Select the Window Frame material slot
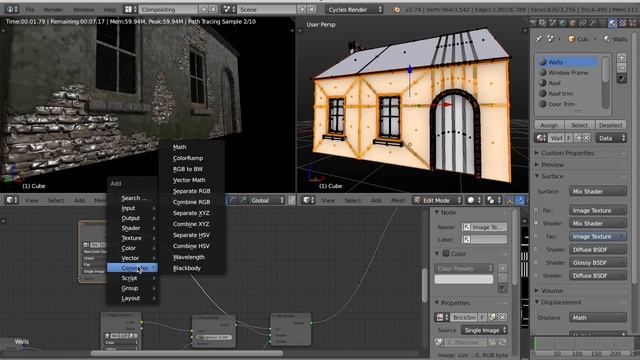 567,73
